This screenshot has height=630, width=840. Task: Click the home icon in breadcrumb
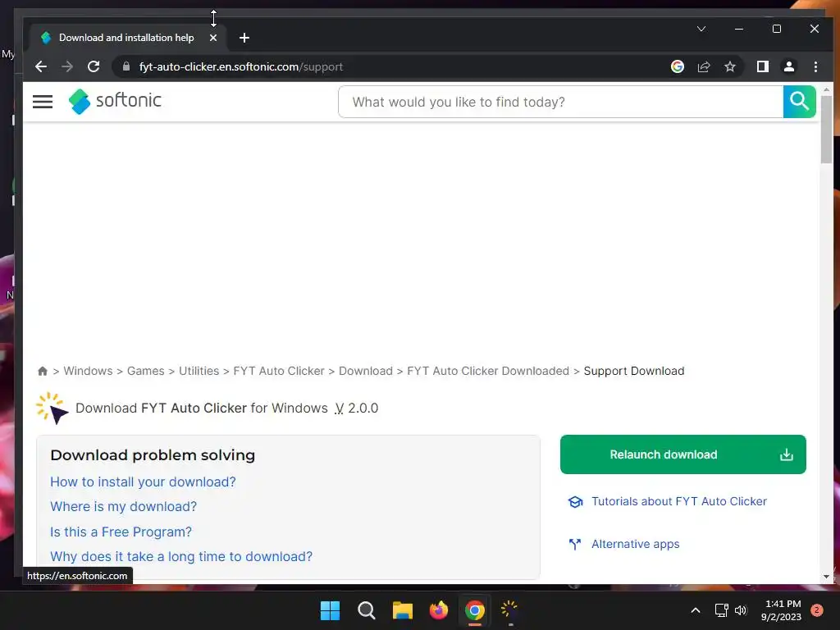tap(43, 371)
